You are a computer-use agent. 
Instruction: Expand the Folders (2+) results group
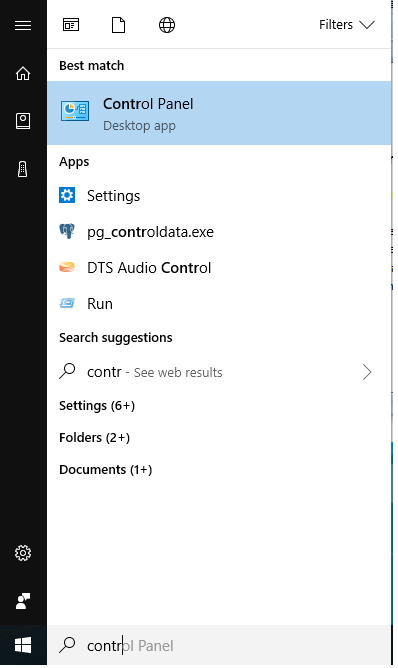(x=95, y=439)
